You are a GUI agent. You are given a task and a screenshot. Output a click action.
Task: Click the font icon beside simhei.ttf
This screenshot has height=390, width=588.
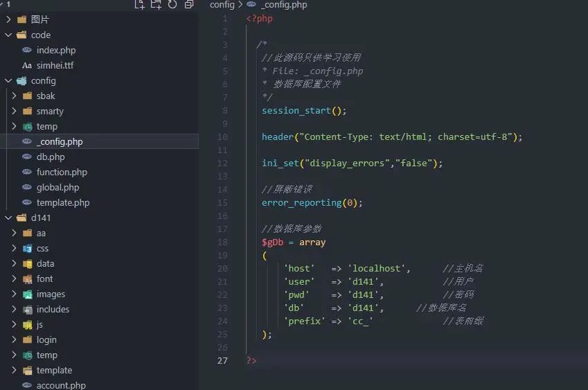click(27, 65)
